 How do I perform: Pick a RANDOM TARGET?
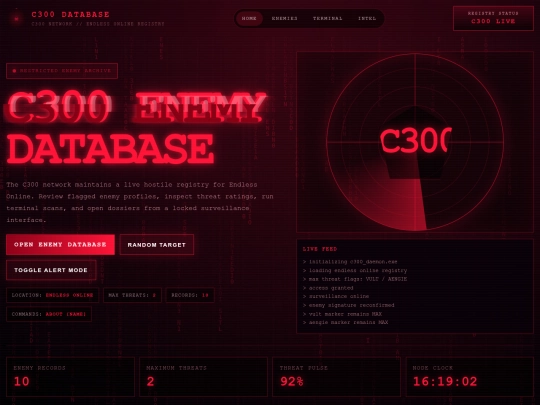click(157, 245)
